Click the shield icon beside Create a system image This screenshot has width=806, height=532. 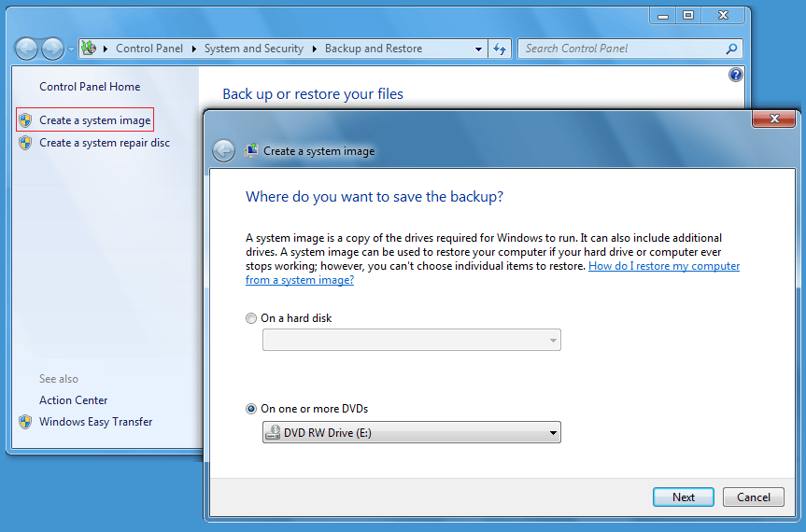25,120
